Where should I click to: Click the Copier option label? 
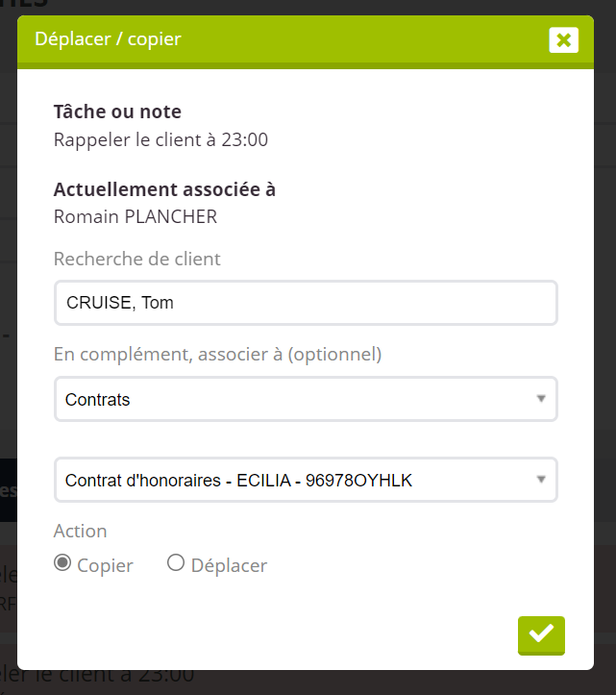(105, 565)
